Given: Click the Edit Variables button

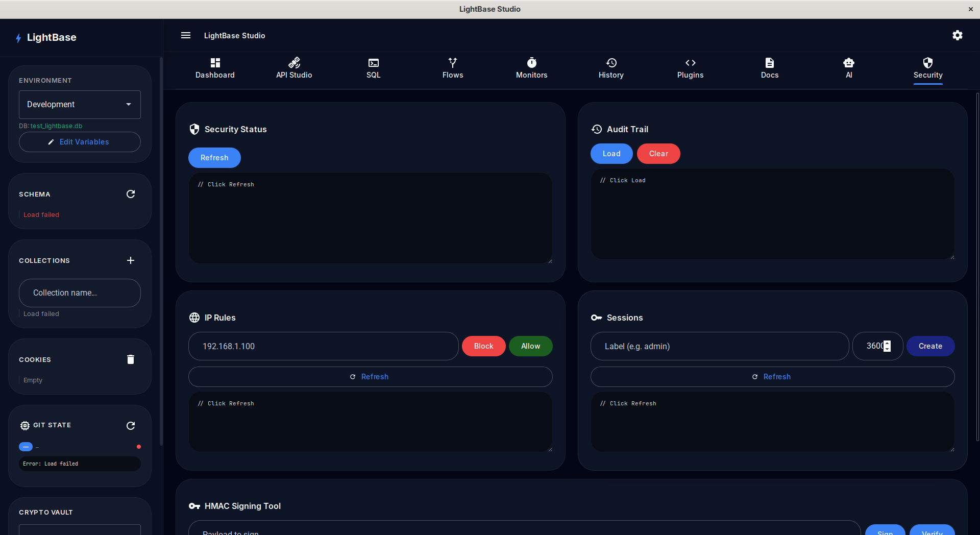Looking at the screenshot, I should tap(80, 142).
